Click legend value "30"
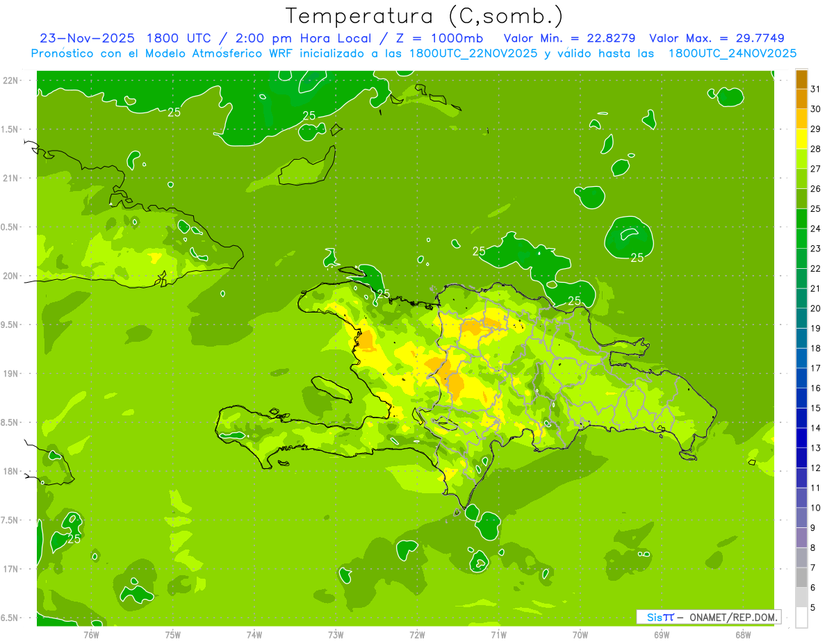Viewport: 834px width, 644px height. (x=816, y=109)
